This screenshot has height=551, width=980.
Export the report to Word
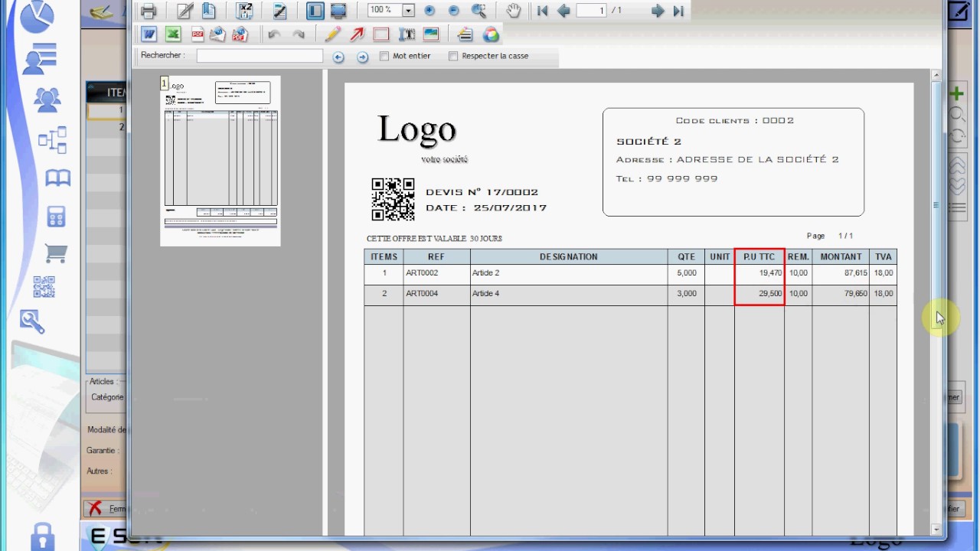(x=149, y=34)
